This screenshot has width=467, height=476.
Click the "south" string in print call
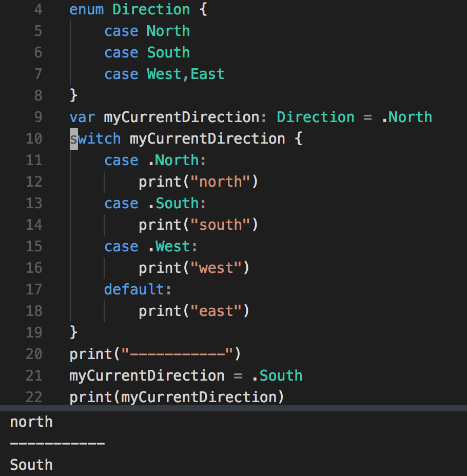pyautogui.click(x=220, y=225)
